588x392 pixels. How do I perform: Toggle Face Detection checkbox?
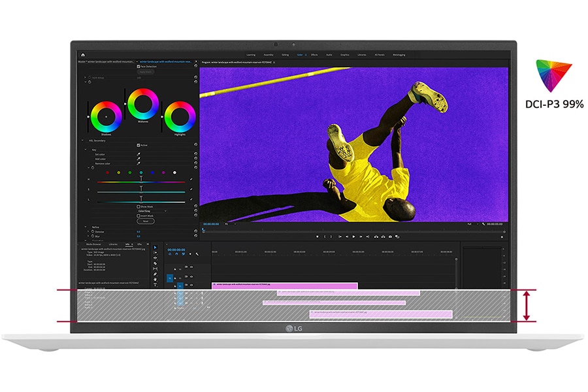(139, 67)
